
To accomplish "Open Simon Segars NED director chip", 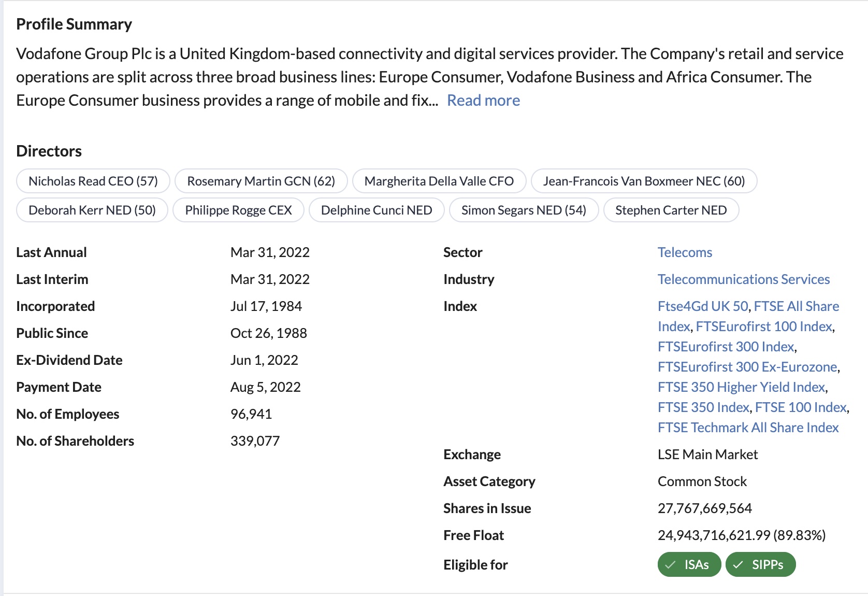I will [524, 210].
